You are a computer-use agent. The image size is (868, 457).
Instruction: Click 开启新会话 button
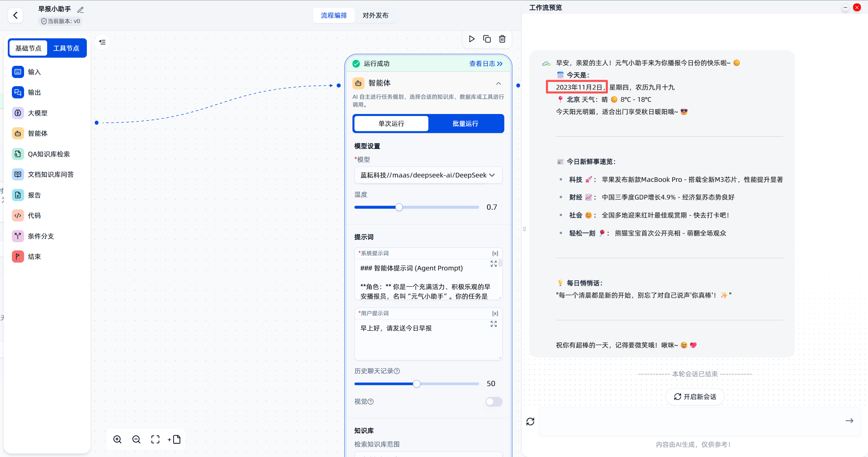[x=695, y=397]
